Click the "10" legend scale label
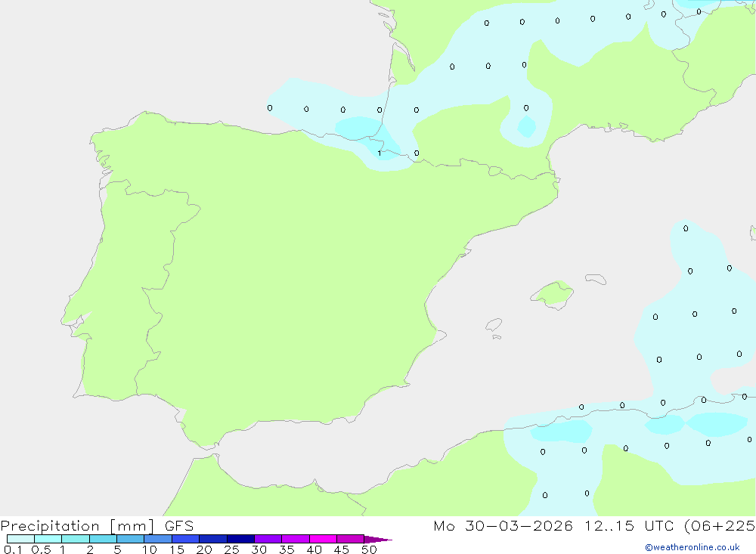Viewport: 756px width, 554px height. click(150, 549)
